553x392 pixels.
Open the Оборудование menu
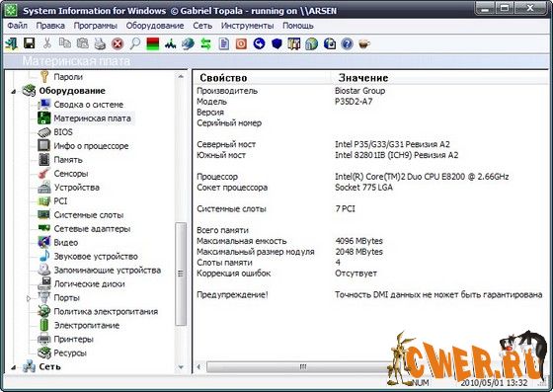155,26
